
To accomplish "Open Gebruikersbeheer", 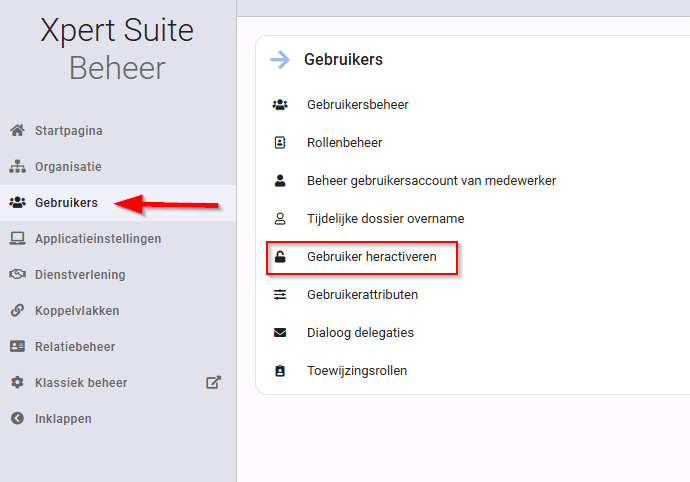I will click(x=358, y=105).
